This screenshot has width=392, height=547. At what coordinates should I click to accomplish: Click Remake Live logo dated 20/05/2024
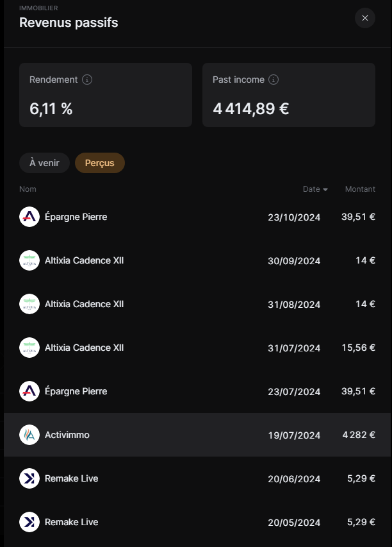tap(29, 522)
